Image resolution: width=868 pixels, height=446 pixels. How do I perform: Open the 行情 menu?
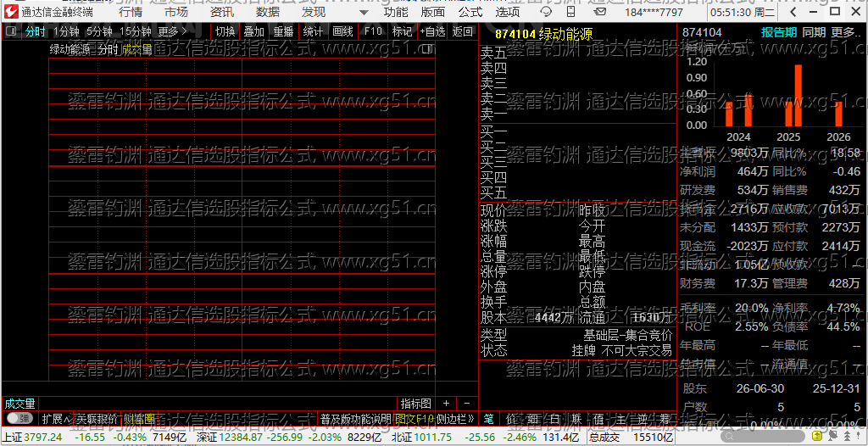130,12
